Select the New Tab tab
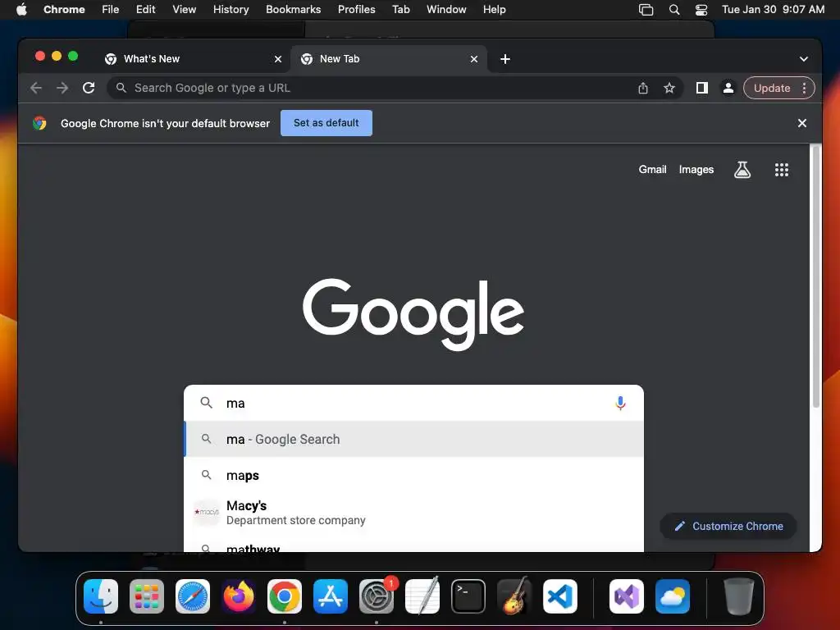Viewport: 840px width, 630px height. coord(389,59)
